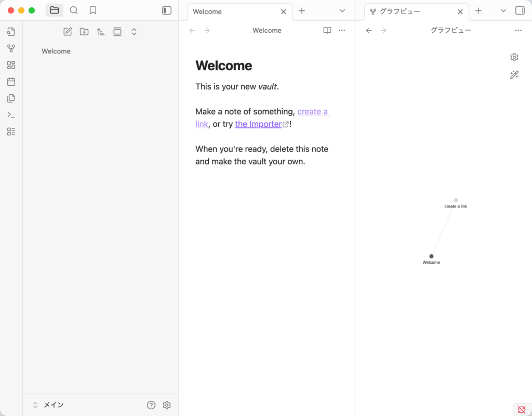Image resolution: width=532 pixels, height=416 pixels.
Task: Open the sort order dropdown
Action: tap(101, 32)
